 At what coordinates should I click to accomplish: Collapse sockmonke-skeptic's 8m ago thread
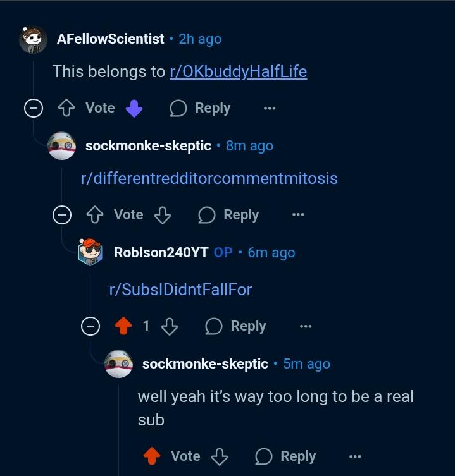tap(62, 215)
